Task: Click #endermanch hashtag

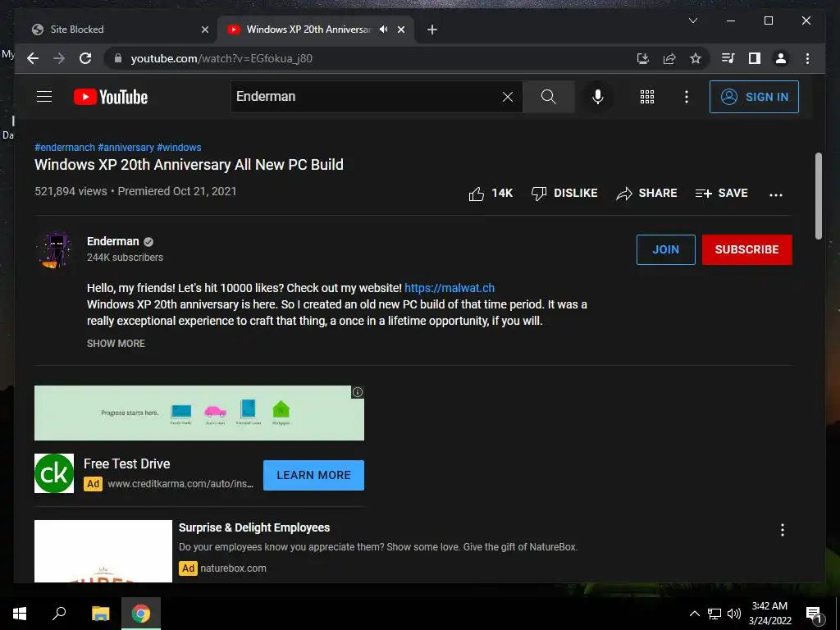Action: (x=64, y=148)
